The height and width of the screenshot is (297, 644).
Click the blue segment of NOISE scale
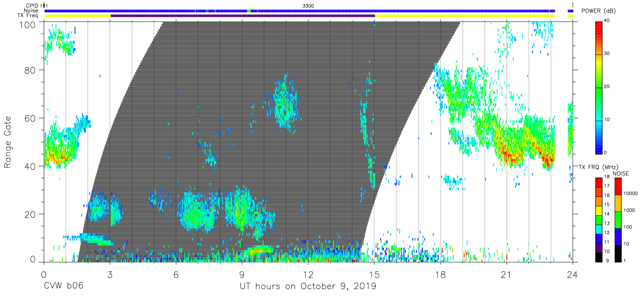point(618,236)
